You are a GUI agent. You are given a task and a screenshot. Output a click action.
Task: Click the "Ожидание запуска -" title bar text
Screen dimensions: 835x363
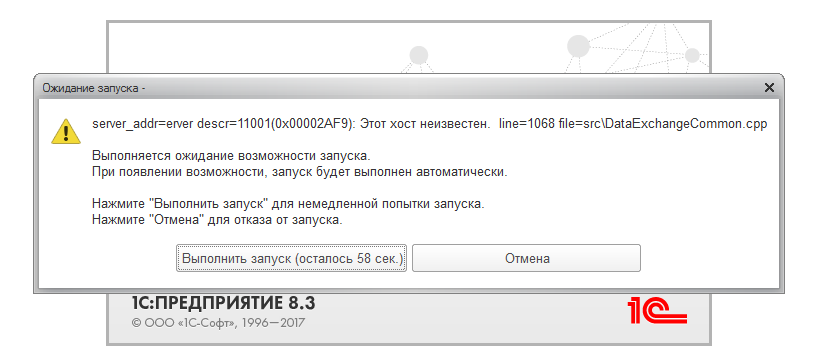[94, 88]
